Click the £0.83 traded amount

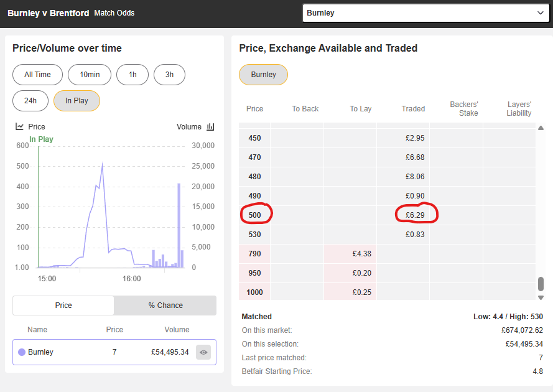point(415,235)
